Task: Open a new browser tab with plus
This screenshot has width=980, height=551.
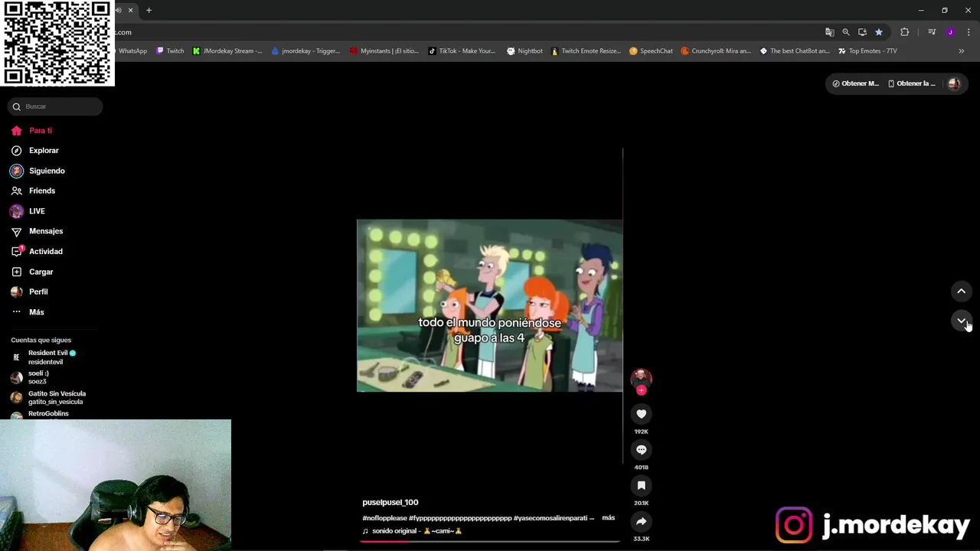Action: [149, 11]
